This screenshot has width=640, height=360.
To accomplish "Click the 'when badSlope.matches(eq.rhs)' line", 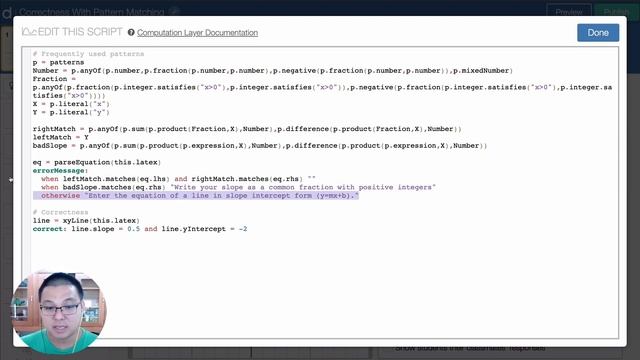I will (238, 187).
